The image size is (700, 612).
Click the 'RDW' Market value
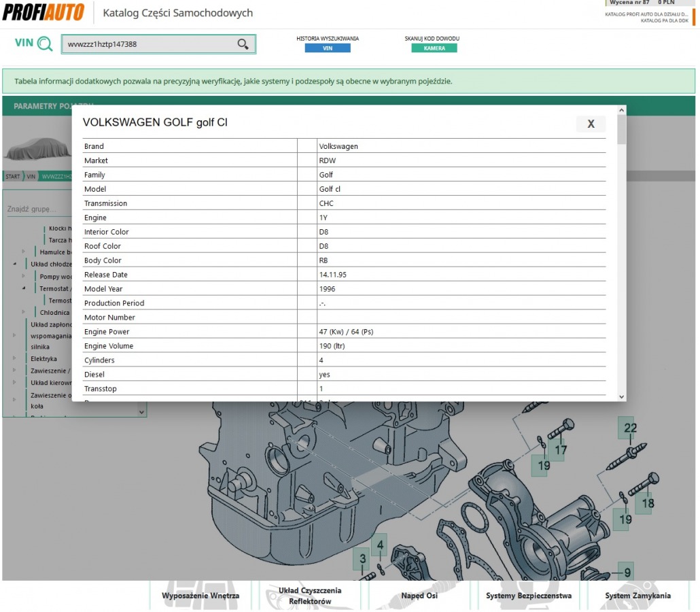[x=327, y=160]
